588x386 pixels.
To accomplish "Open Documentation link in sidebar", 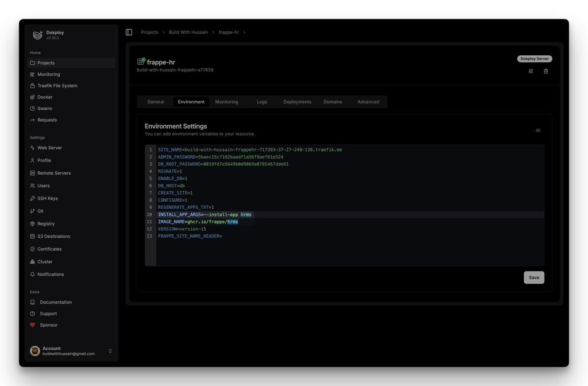I will [x=56, y=302].
